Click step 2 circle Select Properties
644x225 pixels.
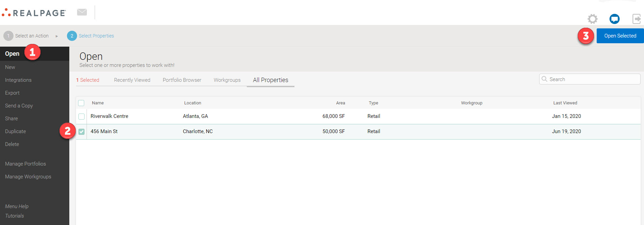[x=72, y=36]
